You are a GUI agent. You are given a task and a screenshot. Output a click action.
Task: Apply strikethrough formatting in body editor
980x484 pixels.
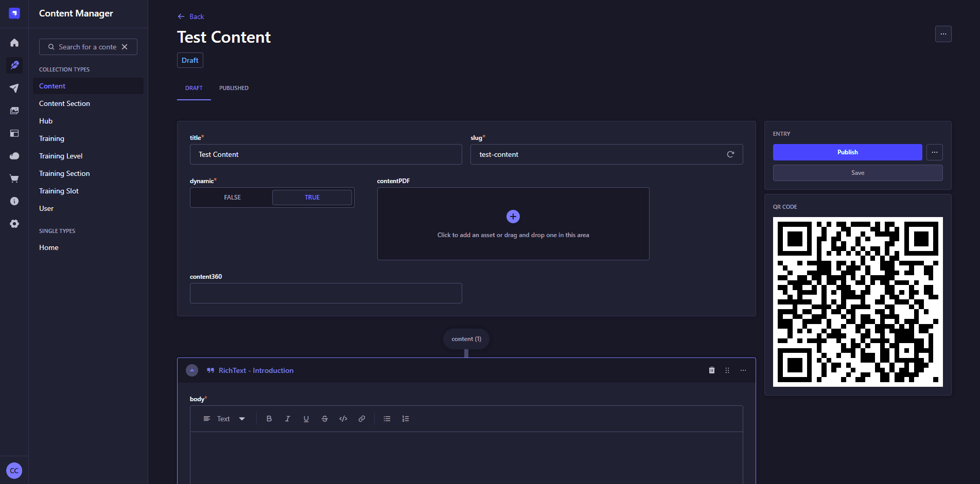pyautogui.click(x=325, y=419)
